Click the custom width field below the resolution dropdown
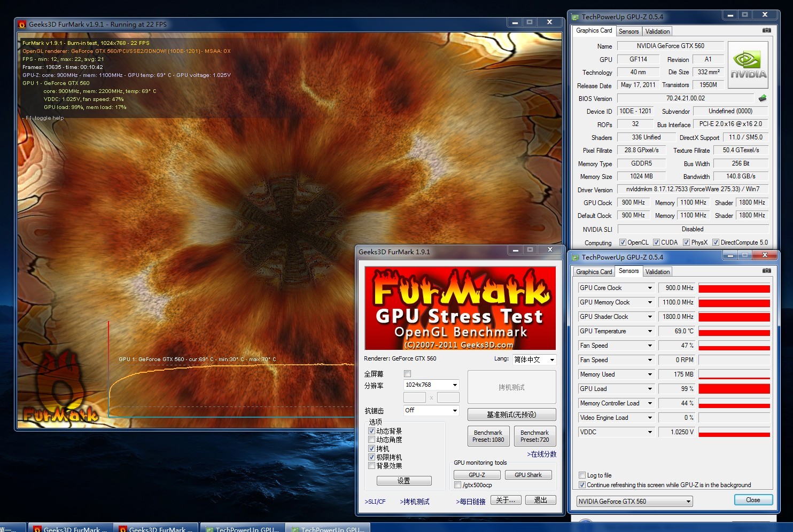 [x=415, y=397]
